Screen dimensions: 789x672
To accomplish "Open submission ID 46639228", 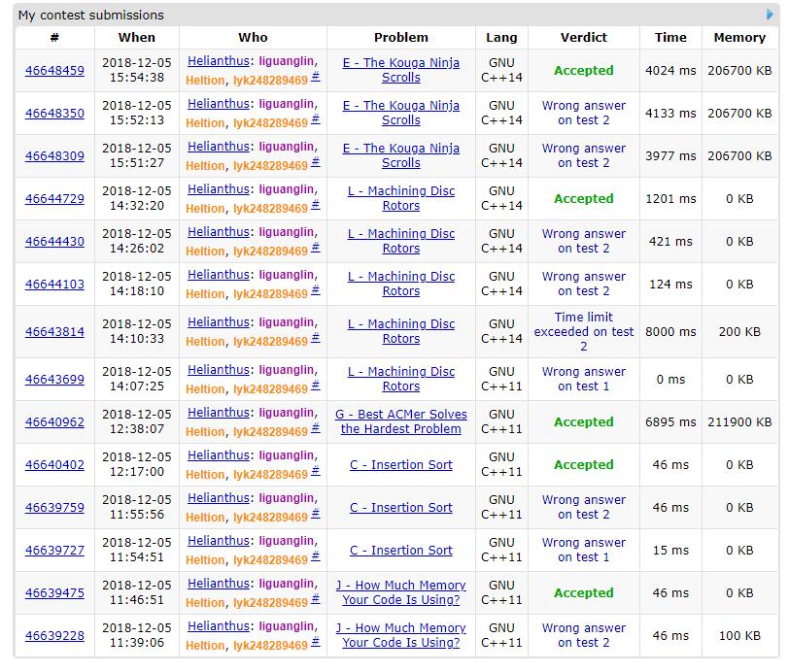I will point(54,636).
